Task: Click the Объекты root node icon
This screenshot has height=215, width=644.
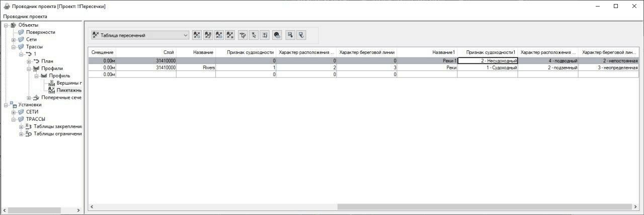Action: [x=13, y=25]
